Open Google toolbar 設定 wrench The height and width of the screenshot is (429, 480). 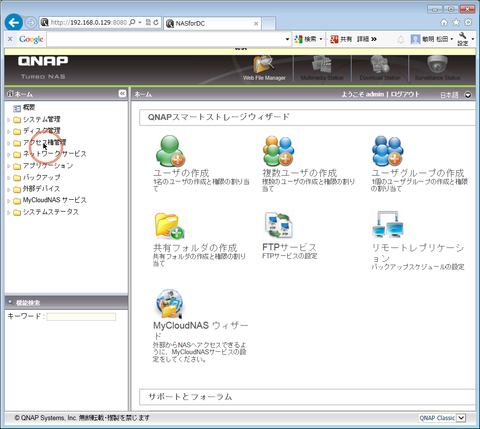463,39
